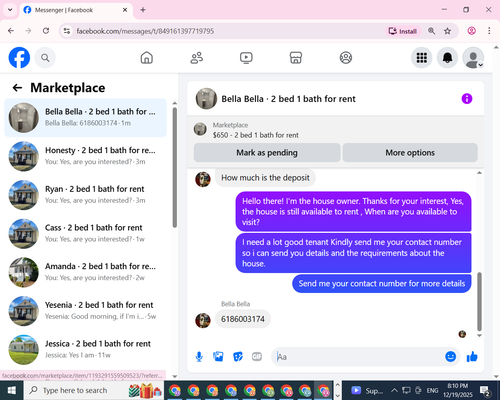Open the Chrome profile icon
The image size is (500, 400).
tap(471, 31)
